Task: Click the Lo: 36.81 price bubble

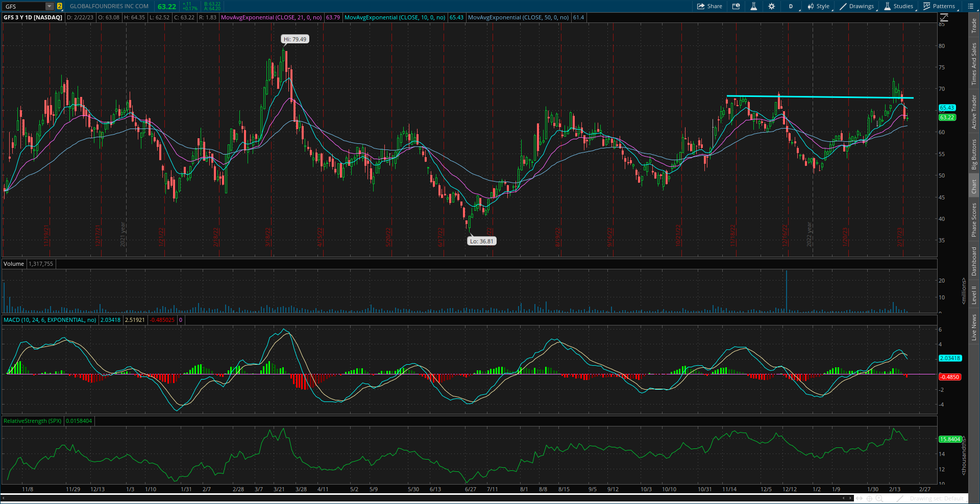Action: [482, 241]
